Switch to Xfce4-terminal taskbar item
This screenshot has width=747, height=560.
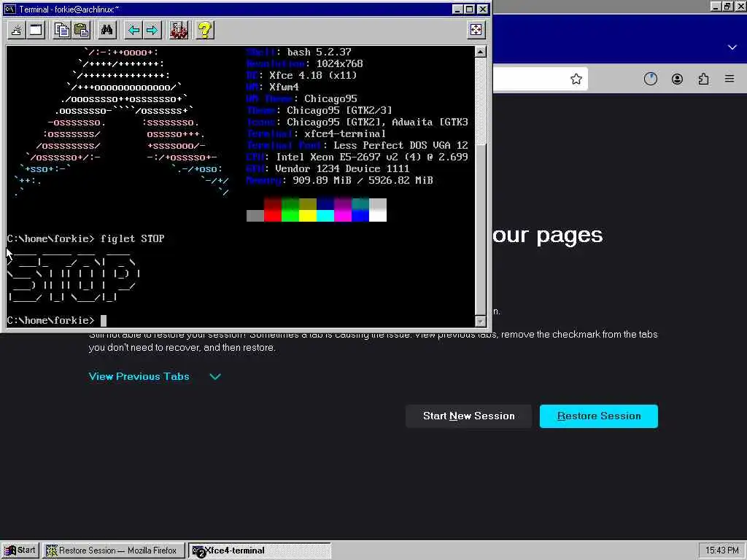(x=260, y=551)
